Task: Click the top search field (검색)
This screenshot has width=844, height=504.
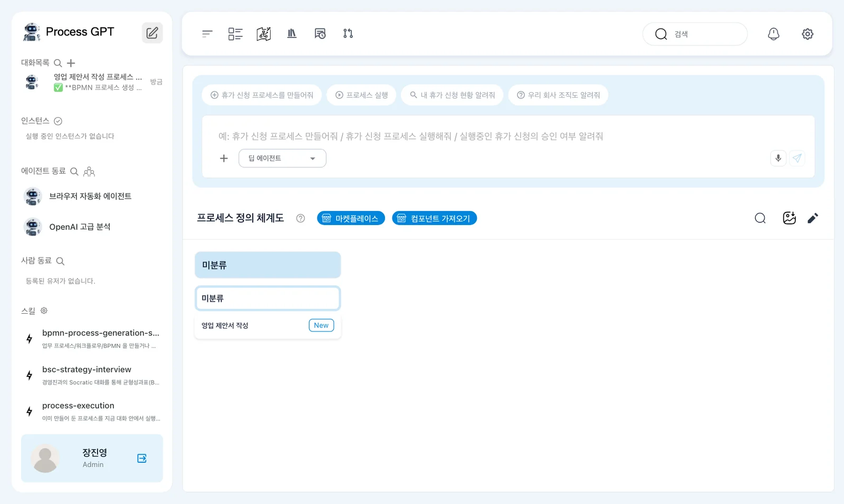Action: pyautogui.click(x=695, y=34)
